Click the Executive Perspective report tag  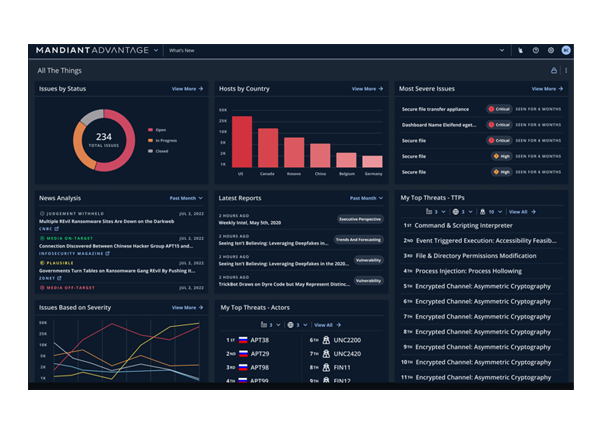click(x=360, y=219)
